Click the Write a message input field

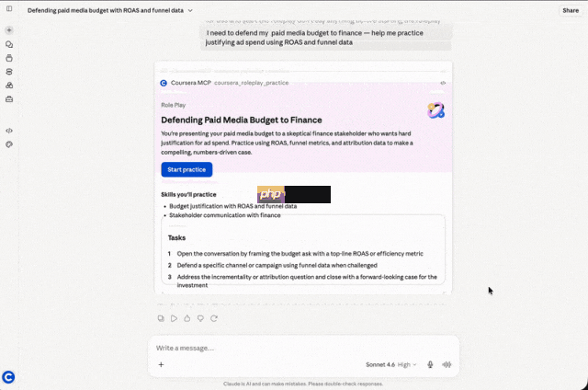click(303, 348)
